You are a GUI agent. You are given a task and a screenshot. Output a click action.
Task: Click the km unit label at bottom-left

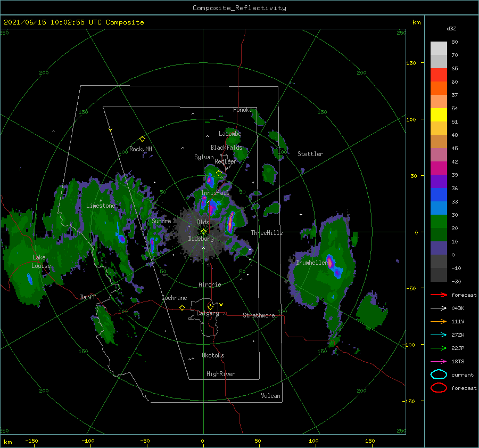7,442
